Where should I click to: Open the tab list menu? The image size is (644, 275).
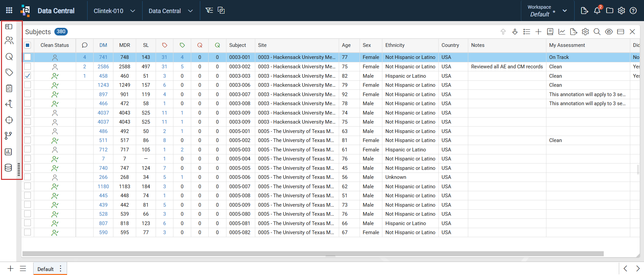pyautogui.click(x=23, y=269)
